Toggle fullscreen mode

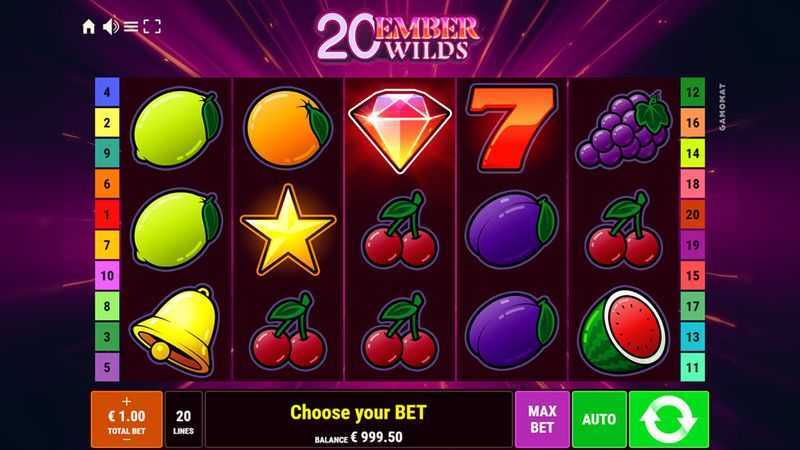152,27
